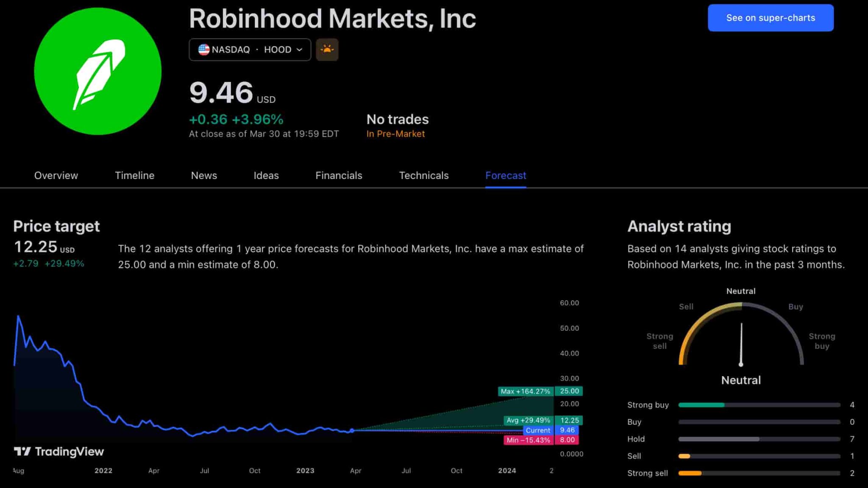Click the US flag icon beside NASDAQ

point(204,50)
